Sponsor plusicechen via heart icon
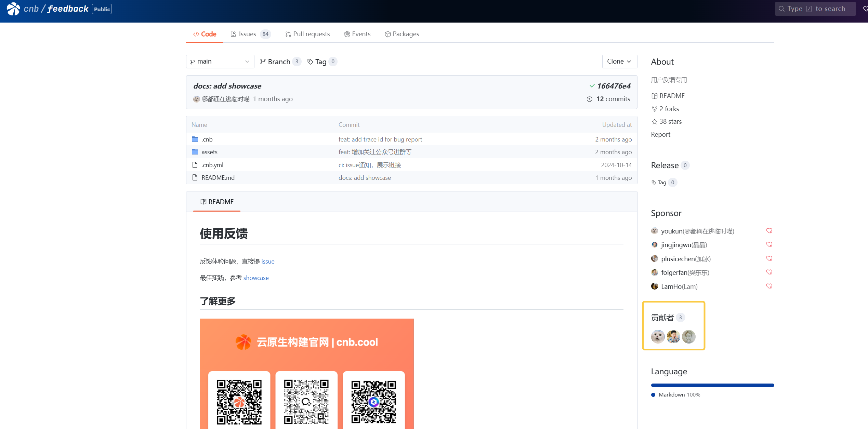This screenshot has height=429, width=868. (769, 259)
